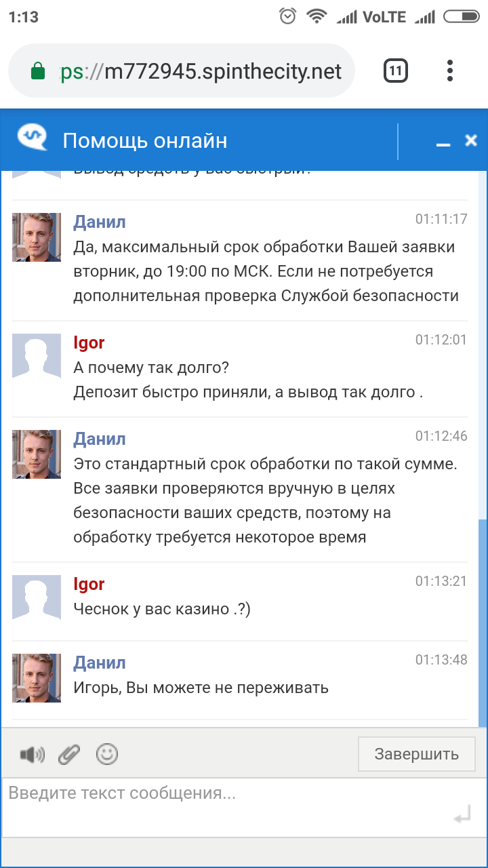The height and width of the screenshot is (868, 488).
Task: Toggle chat sound with the speaker icon
Action: pyautogui.click(x=32, y=754)
